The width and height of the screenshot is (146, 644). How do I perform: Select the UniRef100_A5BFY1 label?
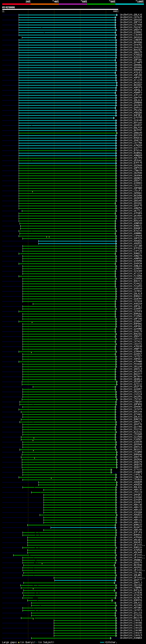[131, 349]
